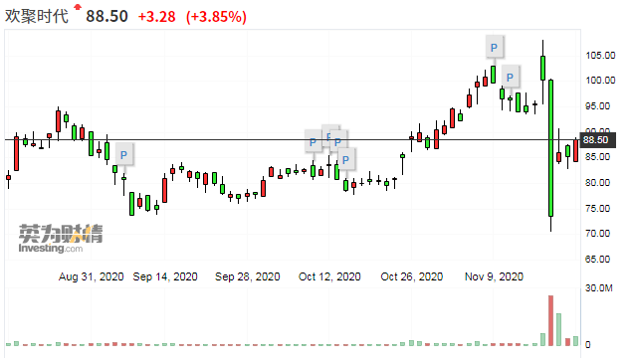Screen dimensions: 632x364
Task: Click the 75.00 price axis label
Action: pyautogui.click(x=598, y=208)
